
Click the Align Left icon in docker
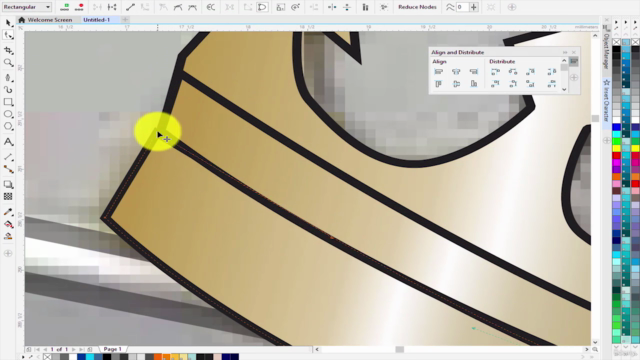(x=439, y=72)
